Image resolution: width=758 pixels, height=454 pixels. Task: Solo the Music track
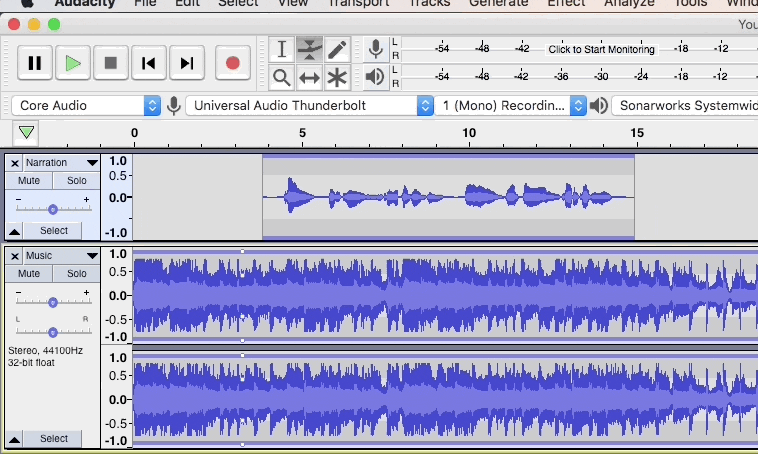click(x=76, y=273)
